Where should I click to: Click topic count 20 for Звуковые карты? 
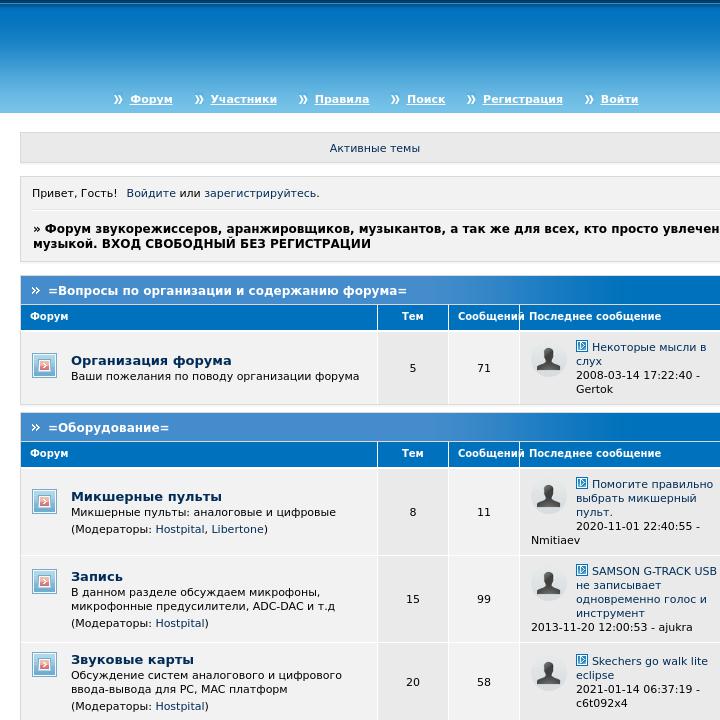(x=413, y=682)
